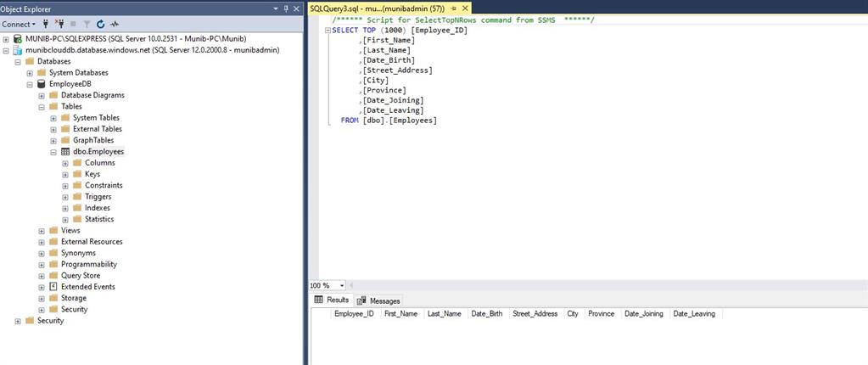Expand the Security folder under EmployeeDB

[42, 310]
